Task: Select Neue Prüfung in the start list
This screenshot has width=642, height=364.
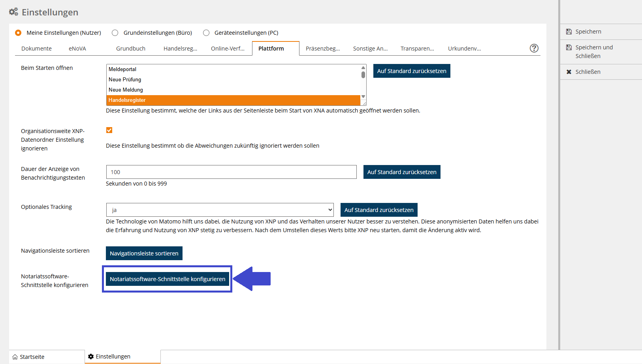Action: tap(125, 79)
